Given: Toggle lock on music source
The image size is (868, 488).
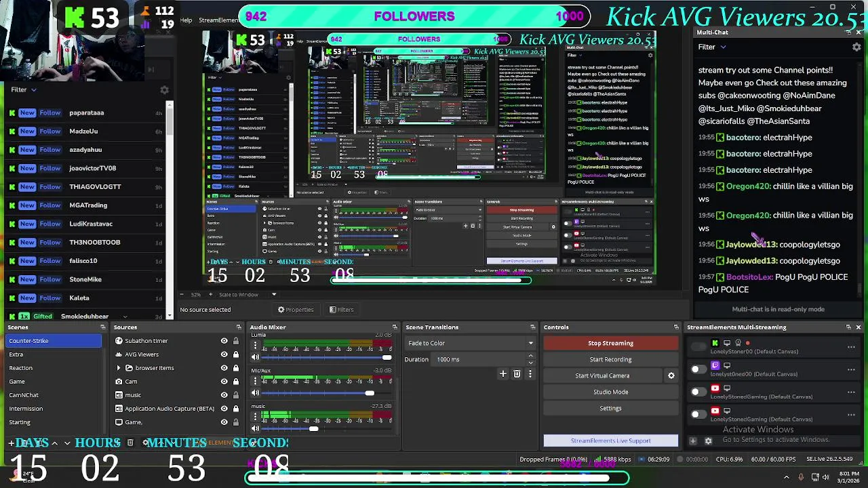Looking at the screenshot, I should 236,395.
